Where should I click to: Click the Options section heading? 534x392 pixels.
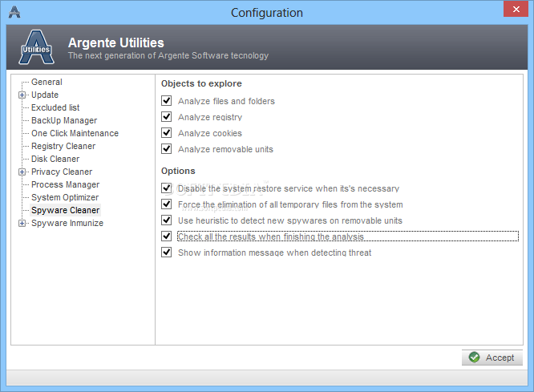(x=178, y=171)
